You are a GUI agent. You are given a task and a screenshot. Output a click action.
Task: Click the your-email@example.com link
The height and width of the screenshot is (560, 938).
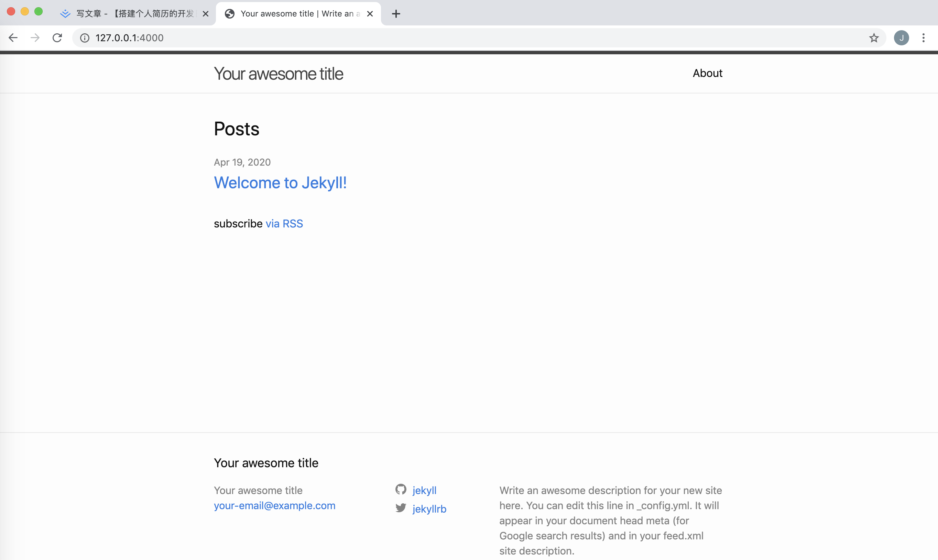274,506
